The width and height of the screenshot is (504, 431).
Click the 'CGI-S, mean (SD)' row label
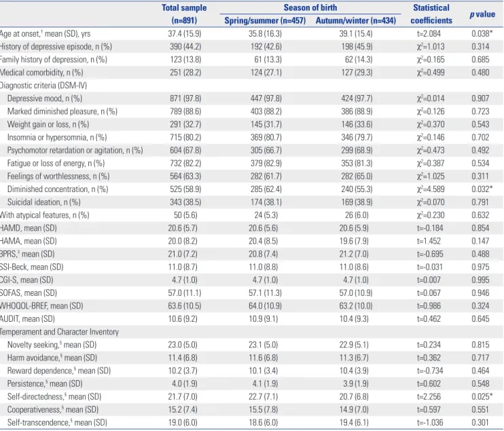(26, 280)
